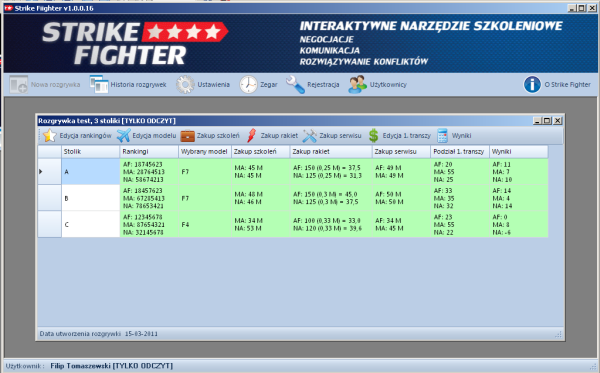Image resolution: width=600 pixels, height=373 pixels.
Task: Click the Użytkownicy label
Action: point(388,85)
